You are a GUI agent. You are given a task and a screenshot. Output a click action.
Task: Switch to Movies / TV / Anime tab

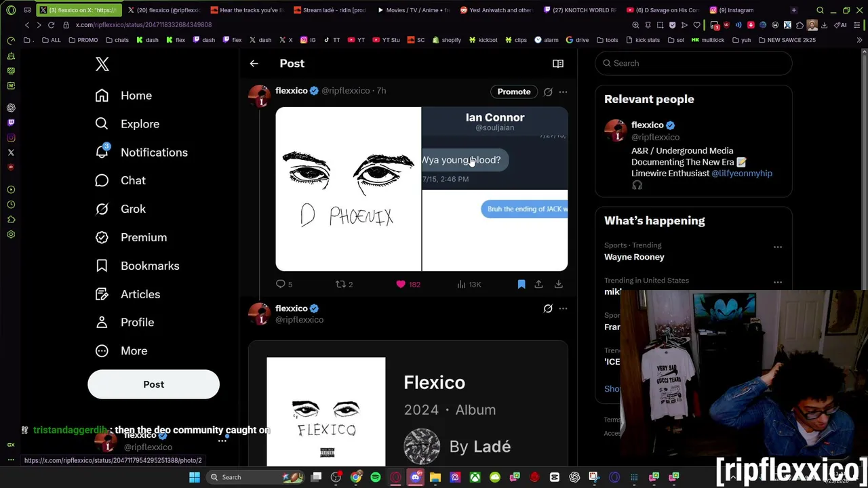point(412,10)
